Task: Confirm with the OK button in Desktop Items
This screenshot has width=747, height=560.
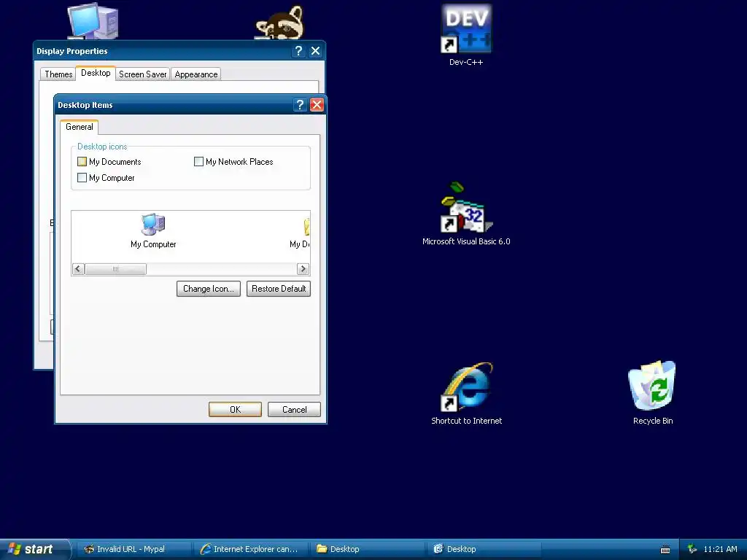Action: point(236,410)
